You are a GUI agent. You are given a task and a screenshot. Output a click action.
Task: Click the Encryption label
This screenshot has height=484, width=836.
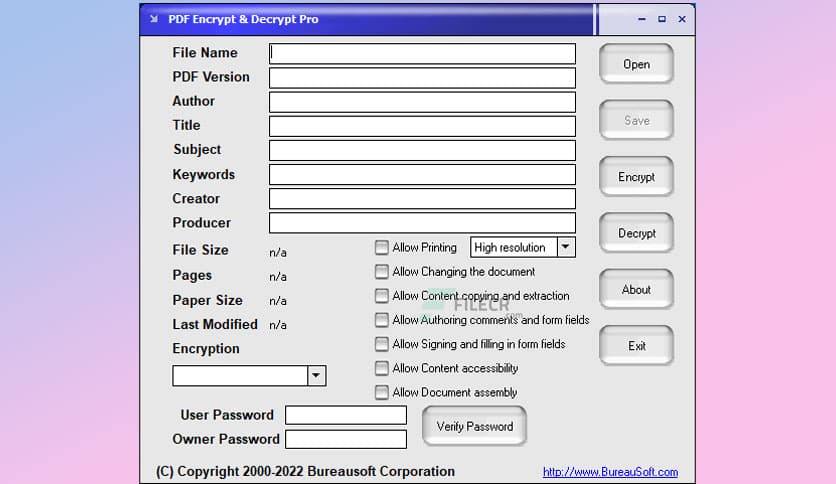click(206, 349)
